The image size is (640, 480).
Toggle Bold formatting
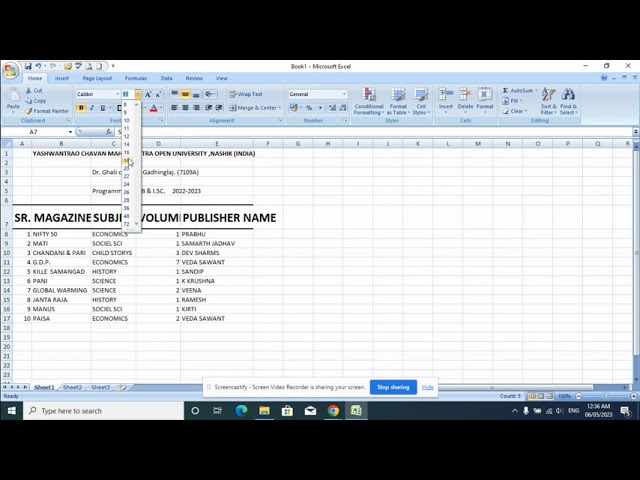[x=81, y=108]
